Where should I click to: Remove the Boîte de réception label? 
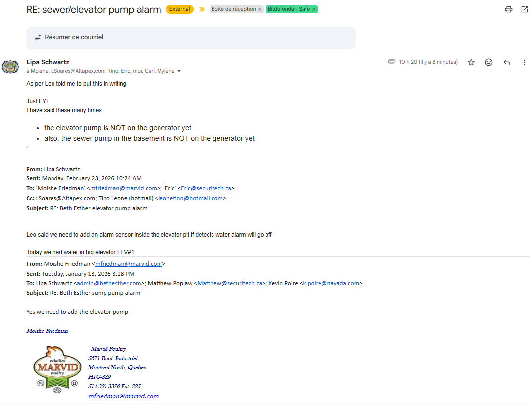[x=260, y=9]
